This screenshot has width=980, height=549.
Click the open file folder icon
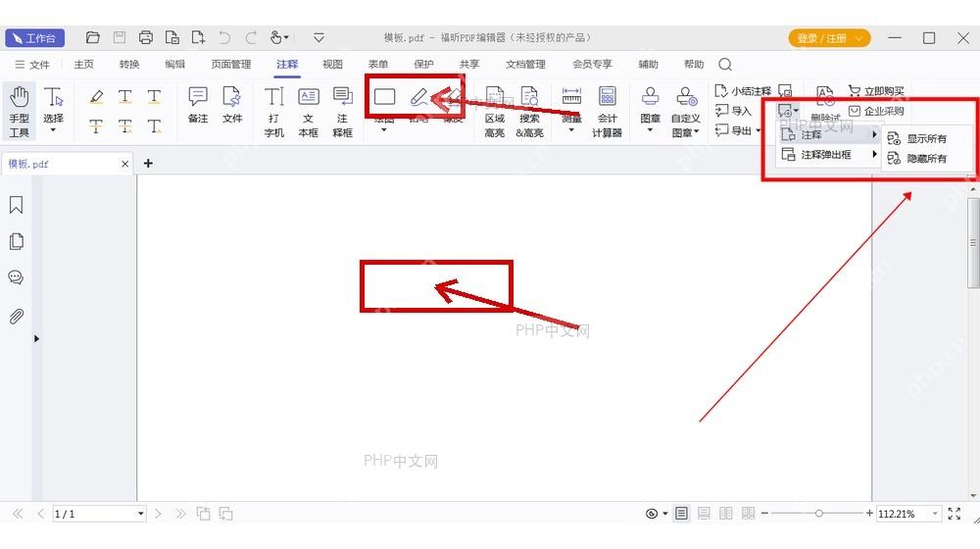click(x=92, y=38)
